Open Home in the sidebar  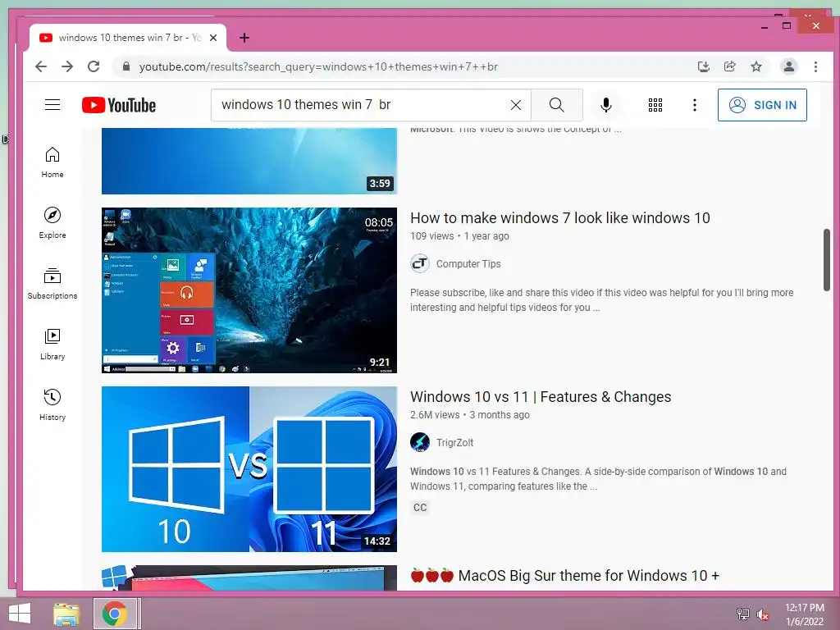(52, 162)
